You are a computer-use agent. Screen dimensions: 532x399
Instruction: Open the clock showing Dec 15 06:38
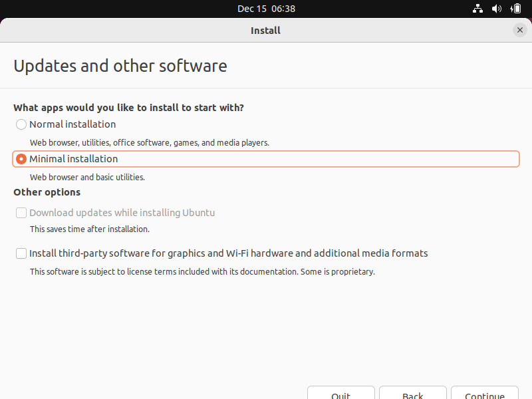266,9
